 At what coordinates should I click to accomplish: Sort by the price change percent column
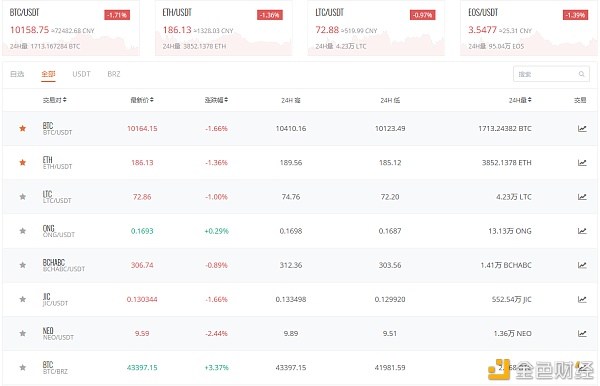216,100
